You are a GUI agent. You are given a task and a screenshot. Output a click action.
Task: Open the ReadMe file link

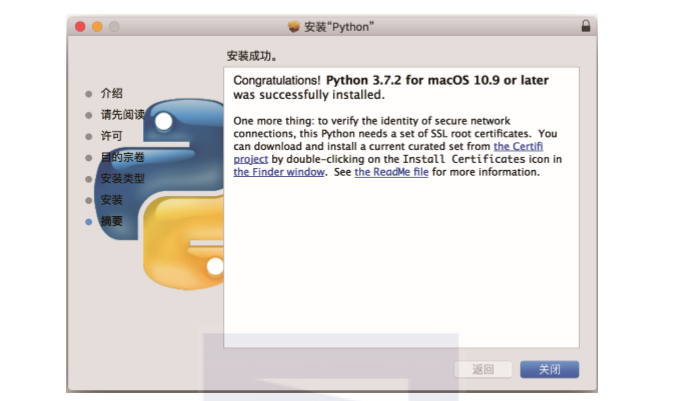(391, 172)
